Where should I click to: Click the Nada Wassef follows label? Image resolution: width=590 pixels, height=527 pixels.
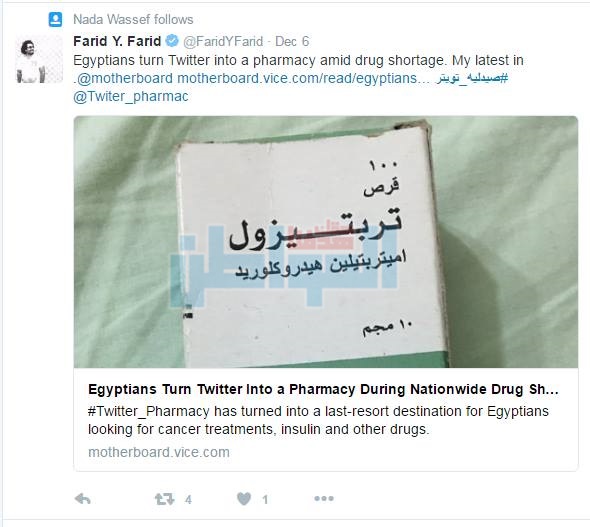click(x=133, y=20)
